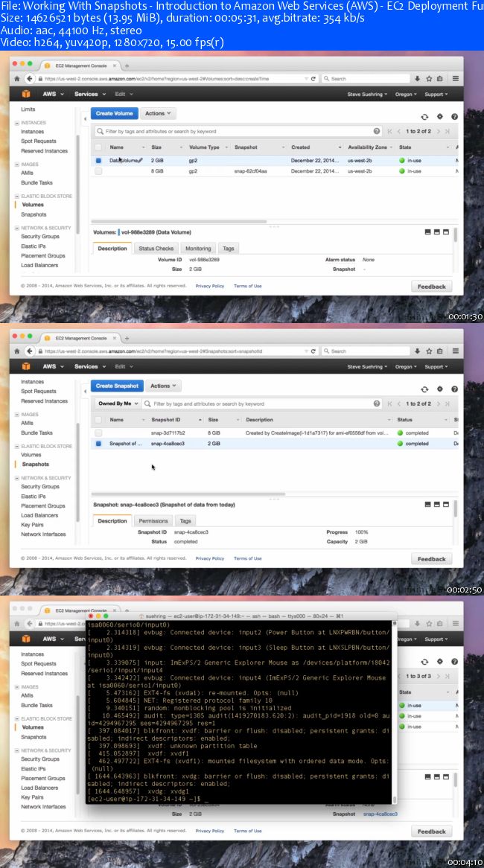Click help question icon on Volumes page
Image resolution: width=484 pixels, height=868 pixels.
point(454,117)
